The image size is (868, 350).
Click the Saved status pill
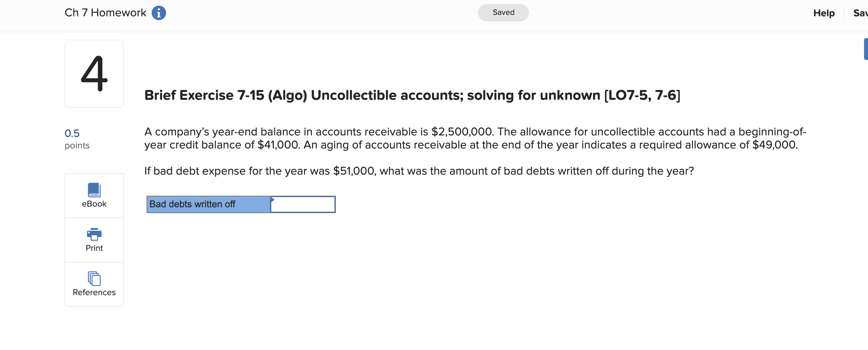(x=503, y=13)
